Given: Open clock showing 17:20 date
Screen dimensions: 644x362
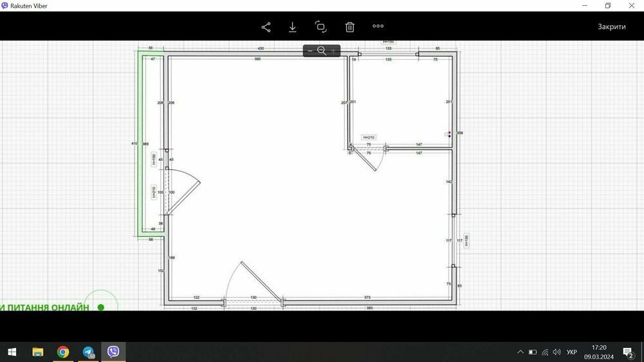Looking at the screenshot, I should 599,352.
